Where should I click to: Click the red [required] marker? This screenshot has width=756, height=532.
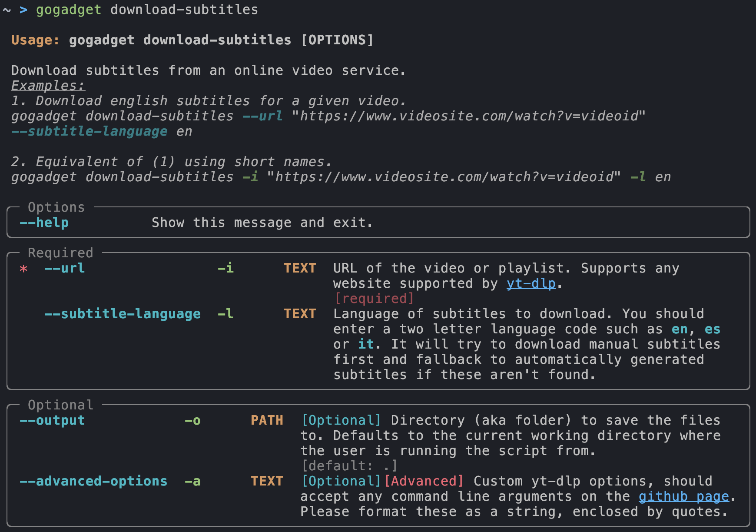[374, 299]
